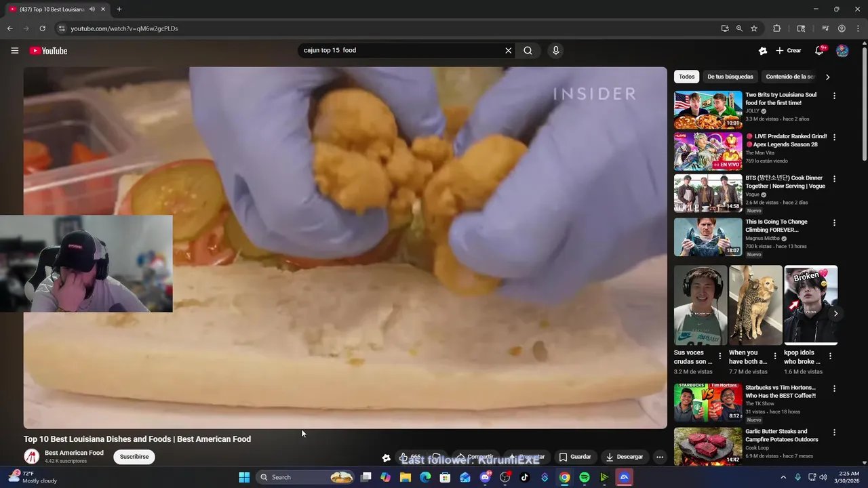Open Spotify from the taskbar
This screenshot has width=868, height=488.
click(x=585, y=477)
